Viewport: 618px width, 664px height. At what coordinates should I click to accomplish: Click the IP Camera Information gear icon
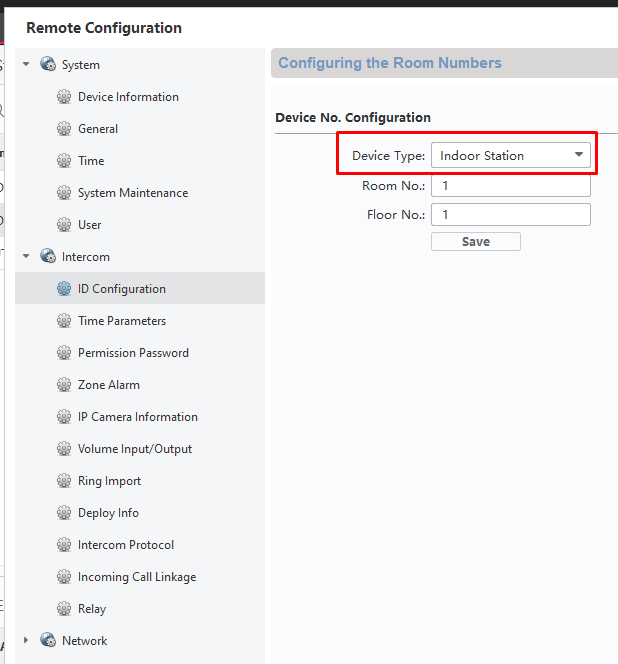point(64,417)
